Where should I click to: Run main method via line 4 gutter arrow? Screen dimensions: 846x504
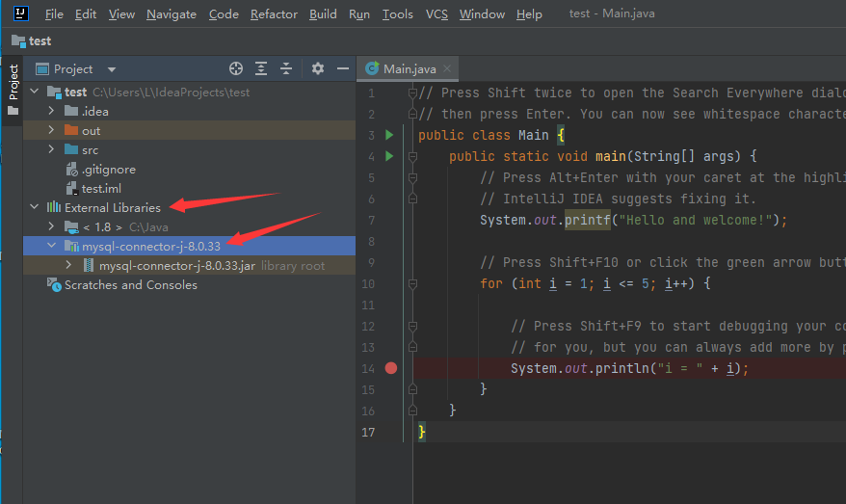coord(389,156)
